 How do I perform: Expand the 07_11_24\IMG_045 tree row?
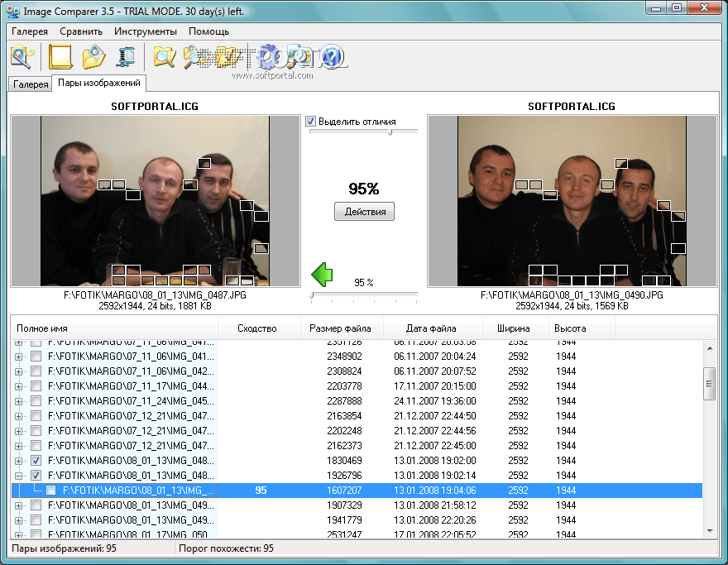(18, 401)
